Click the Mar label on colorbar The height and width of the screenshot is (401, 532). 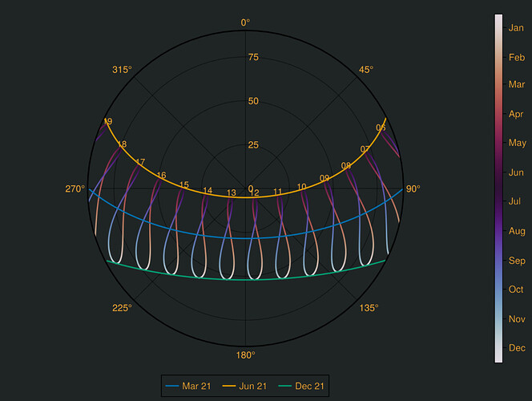click(x=517, y=84)
